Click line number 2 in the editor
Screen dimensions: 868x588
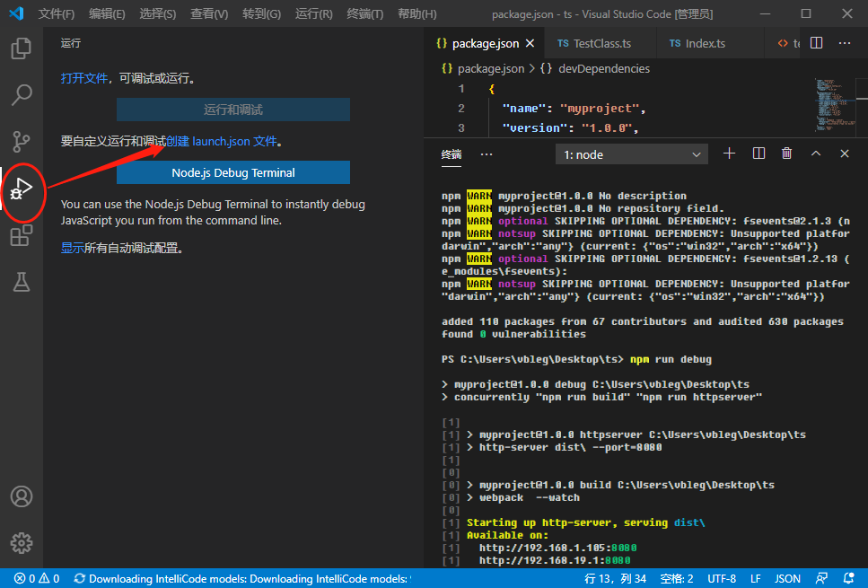pyautogui.click(x=461, y=108)
